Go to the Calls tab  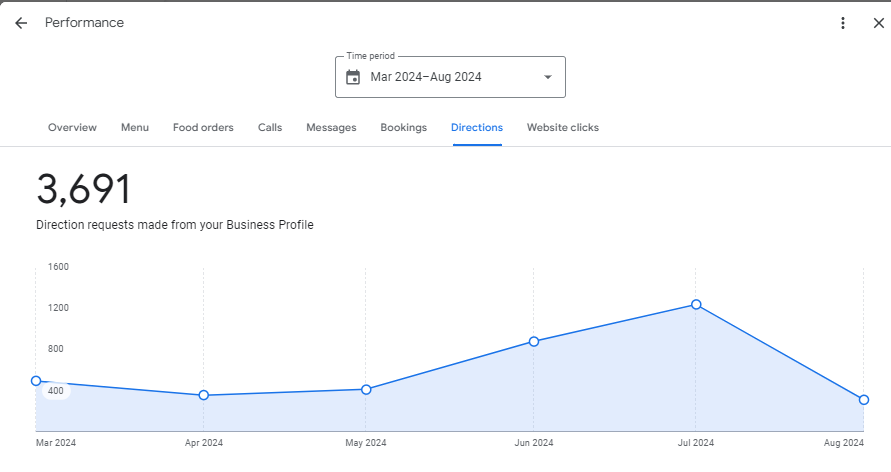(270, 128)
